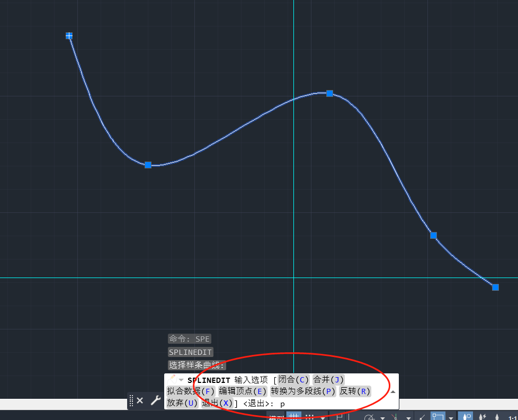
Task: Toggle the grid display in status bar
Action: 292,417
